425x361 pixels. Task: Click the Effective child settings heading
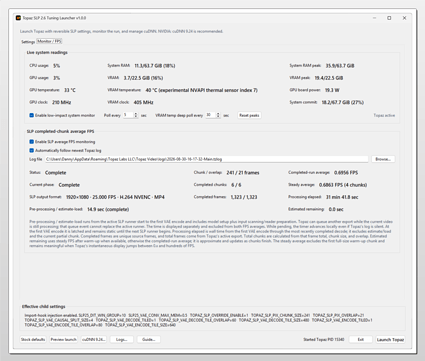[44, 306]
